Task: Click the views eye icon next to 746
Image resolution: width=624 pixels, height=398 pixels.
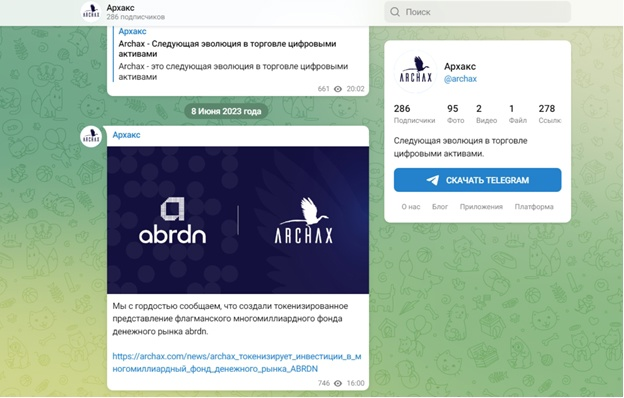Action: (x=338, y=383)
